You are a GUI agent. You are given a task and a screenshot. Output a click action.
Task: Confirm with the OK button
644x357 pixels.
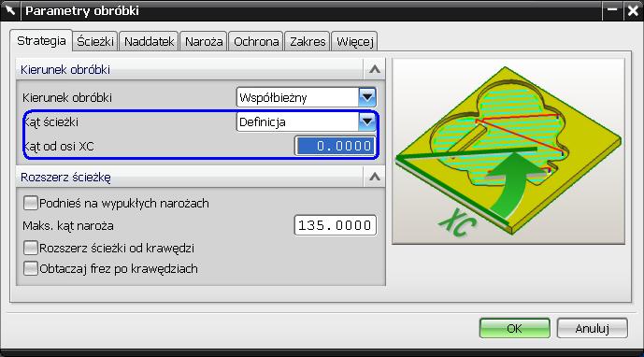coord(514,328)
